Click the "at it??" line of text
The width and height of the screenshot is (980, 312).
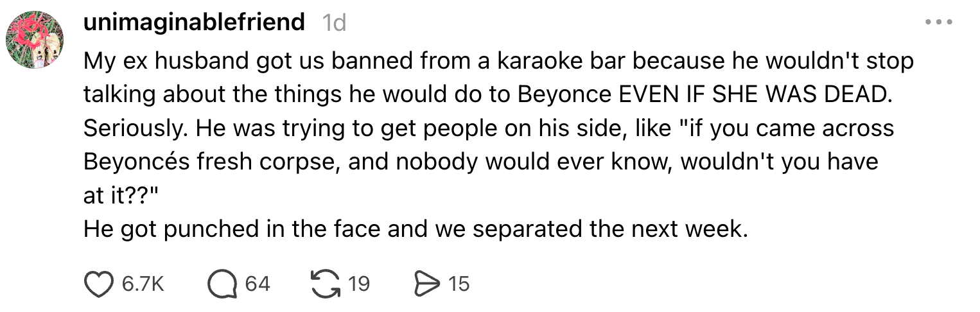[x=124, y=196]
